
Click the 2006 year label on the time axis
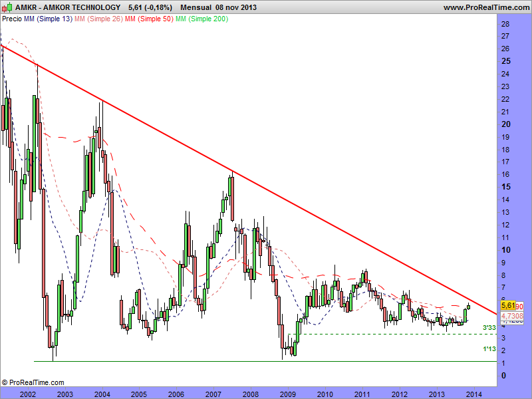pos(176,394)
